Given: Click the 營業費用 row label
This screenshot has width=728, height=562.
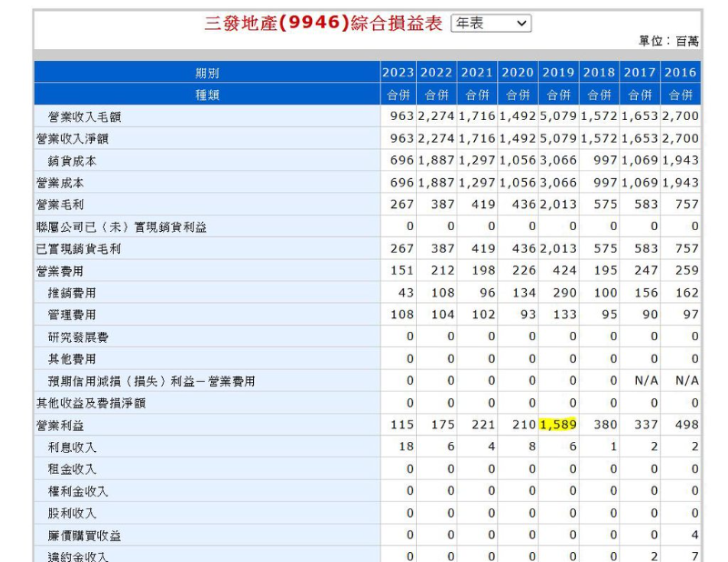Looking at the screenshot, I should click(x=60, y=271).
